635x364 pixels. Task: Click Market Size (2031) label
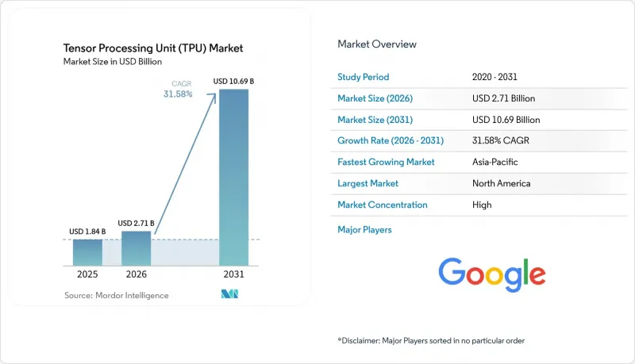(x=375, y=120)
